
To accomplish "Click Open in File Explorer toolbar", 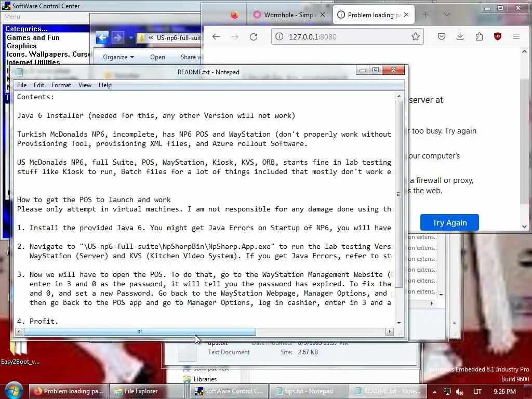I will 157,57.
